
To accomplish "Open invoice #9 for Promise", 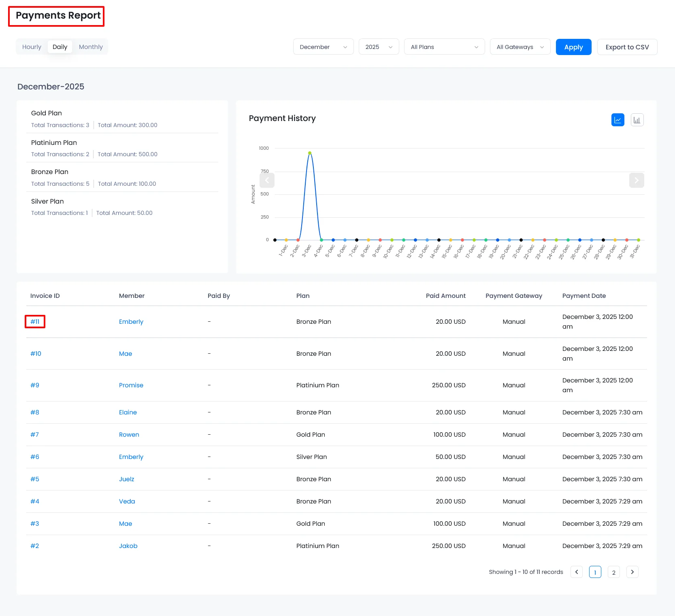I will click(35, 385).
